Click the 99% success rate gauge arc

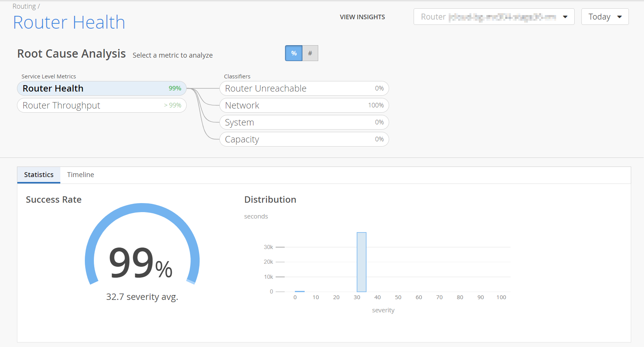pyautogui.click(x=142, y=208)
